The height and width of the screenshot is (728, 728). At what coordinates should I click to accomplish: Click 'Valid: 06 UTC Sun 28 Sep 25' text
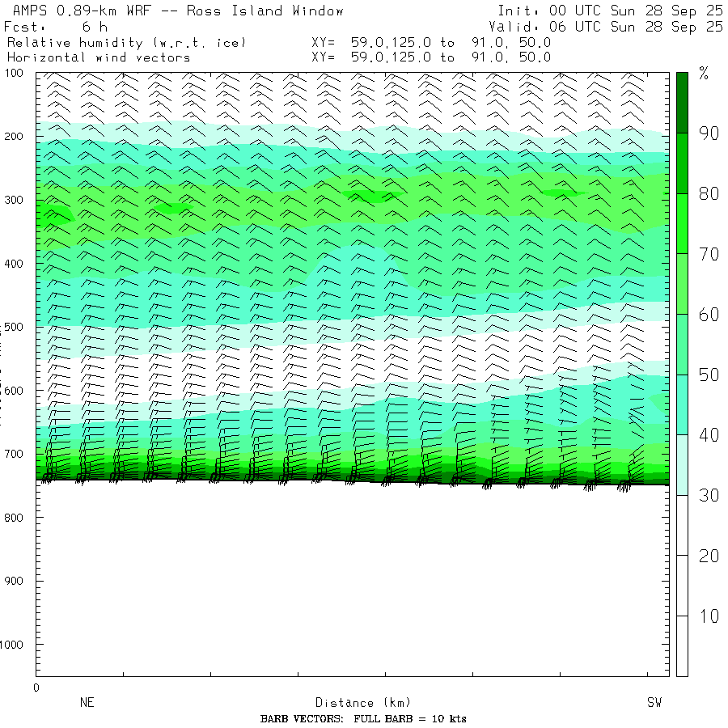pos(606,27)
